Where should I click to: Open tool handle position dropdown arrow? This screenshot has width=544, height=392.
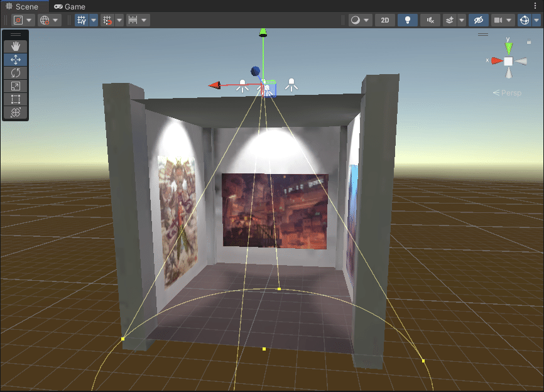tap(29, 20)
